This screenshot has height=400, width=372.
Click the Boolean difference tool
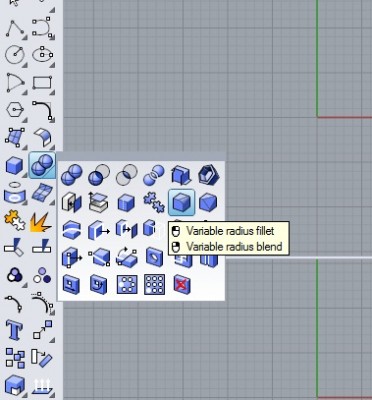pyautogui.click(x=99, y=175)
